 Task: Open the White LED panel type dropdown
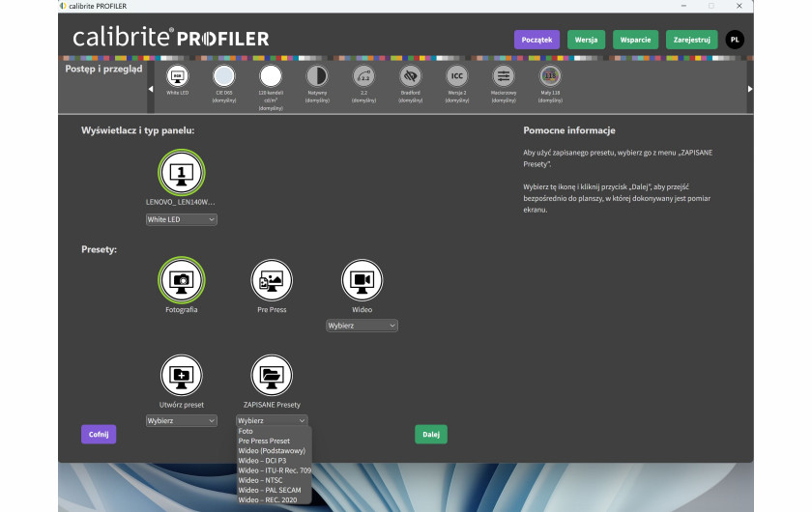point(182,219)
